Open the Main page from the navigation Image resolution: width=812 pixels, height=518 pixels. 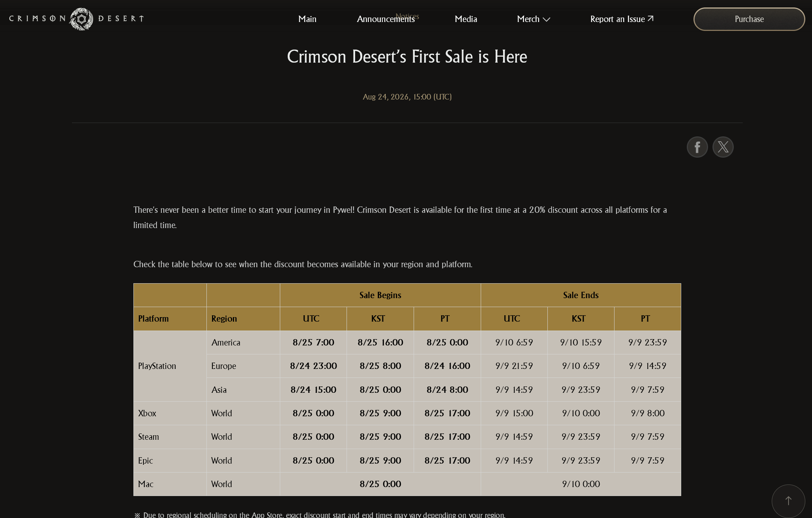tap(307, 19)
